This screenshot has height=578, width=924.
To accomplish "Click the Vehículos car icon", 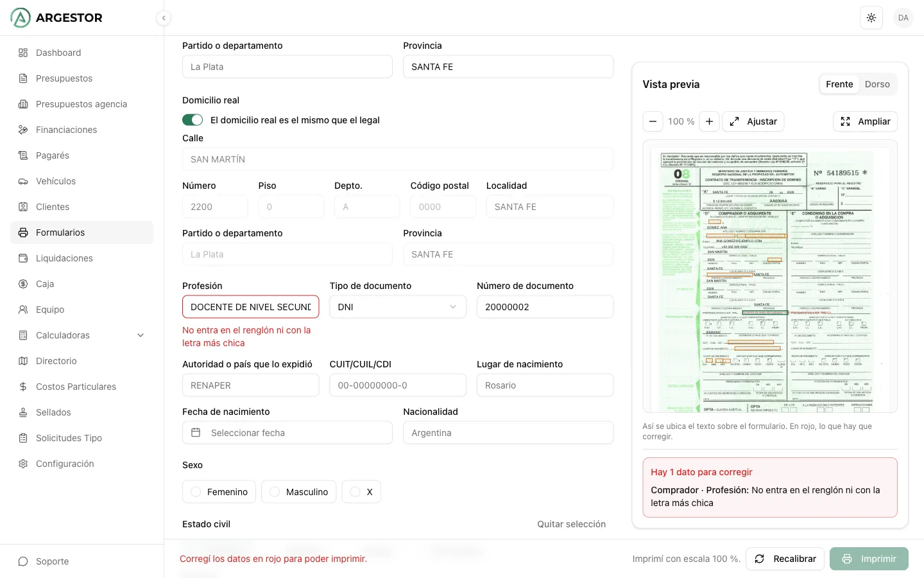I will tap(23, 181).
